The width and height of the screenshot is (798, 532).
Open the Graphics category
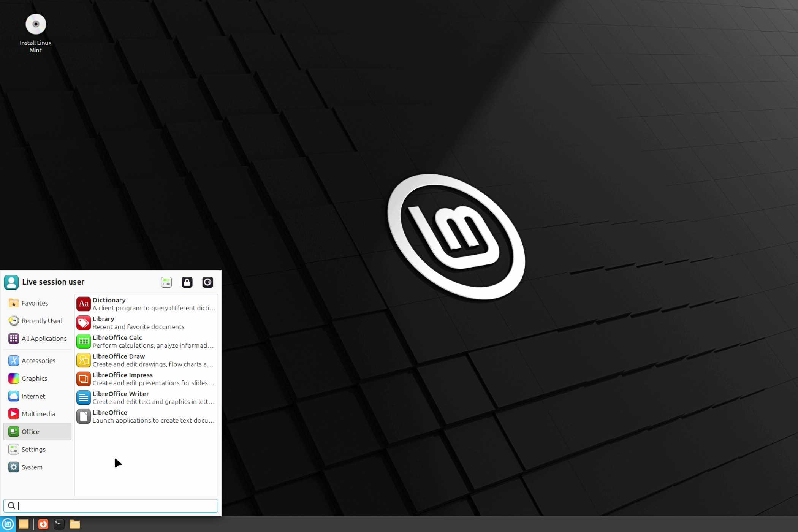(x=37, y=378)
